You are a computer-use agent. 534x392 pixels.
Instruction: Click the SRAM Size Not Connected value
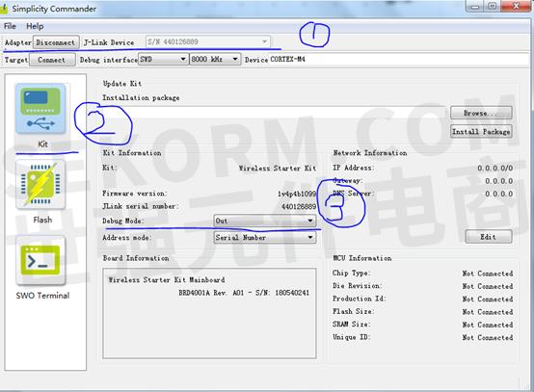coord(488,325)
